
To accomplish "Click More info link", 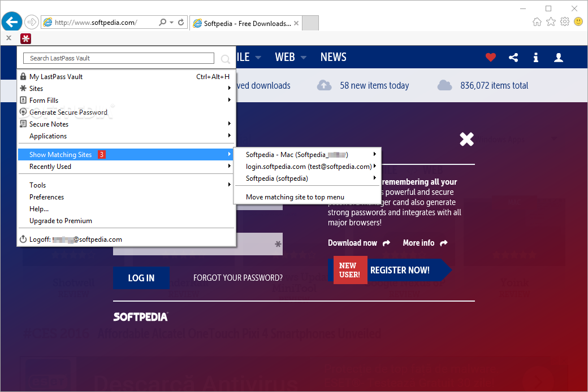I will (425, 243).
